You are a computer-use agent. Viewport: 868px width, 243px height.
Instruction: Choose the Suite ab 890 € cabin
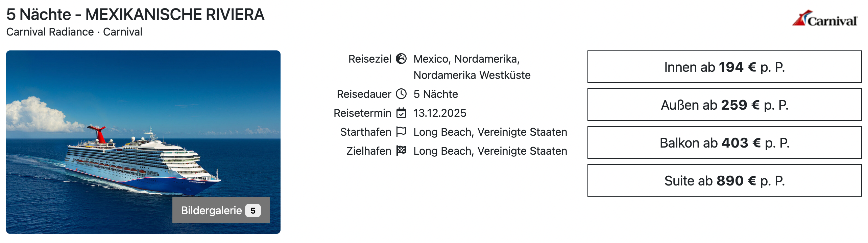click(x=724, y=180)
